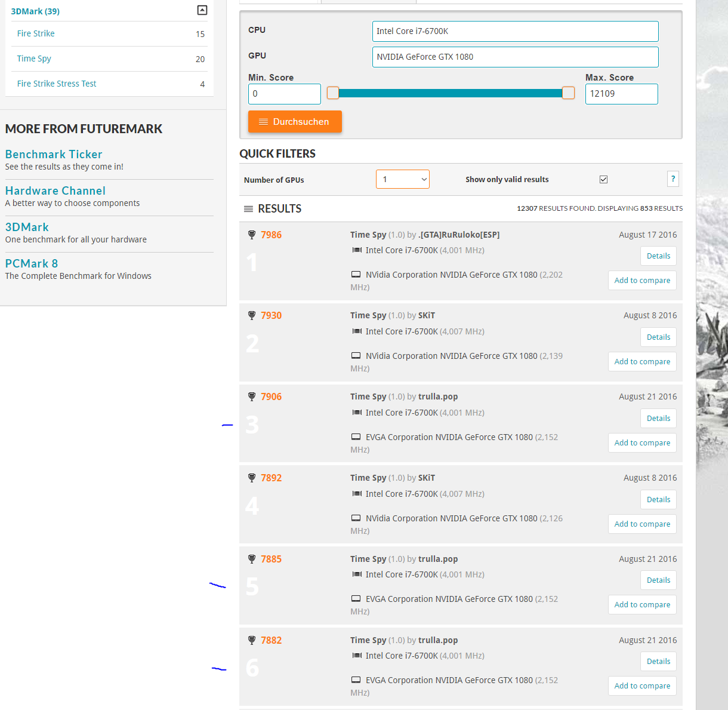Click the Min. Score input field
This screenshot has width=728, height=710.
285,94
